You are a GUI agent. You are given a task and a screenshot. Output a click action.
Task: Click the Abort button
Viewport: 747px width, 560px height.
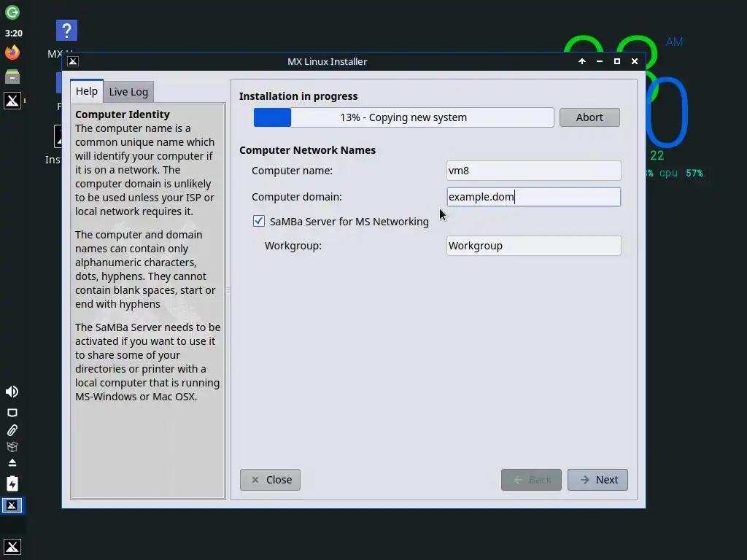[x=589, y=117]
